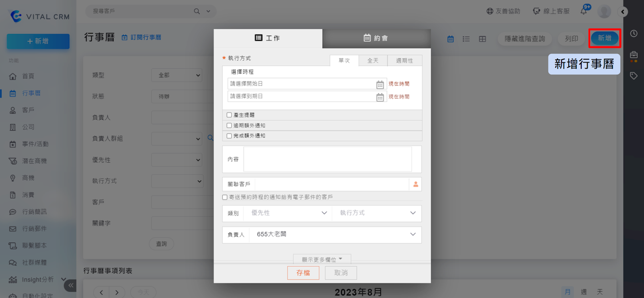644x298 pixels.
Task: Expand 顯示更多欄位 section
Action: tap(322, 259)
